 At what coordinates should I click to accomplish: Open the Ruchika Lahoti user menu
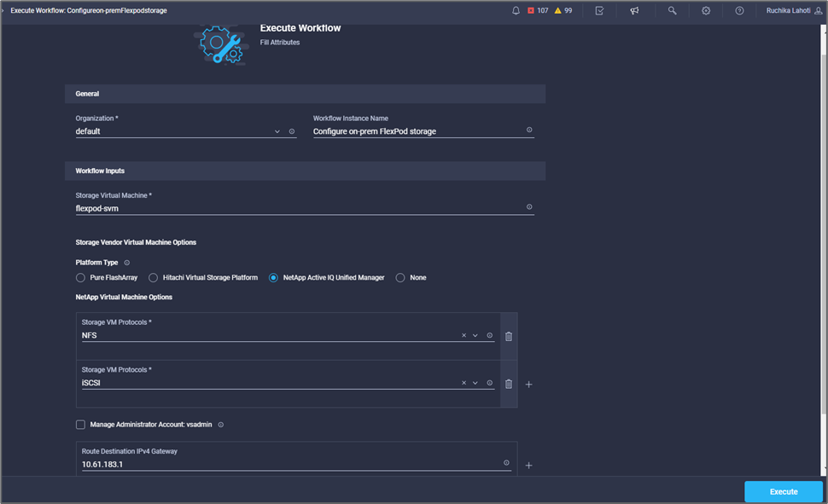[x=788, y=10]
